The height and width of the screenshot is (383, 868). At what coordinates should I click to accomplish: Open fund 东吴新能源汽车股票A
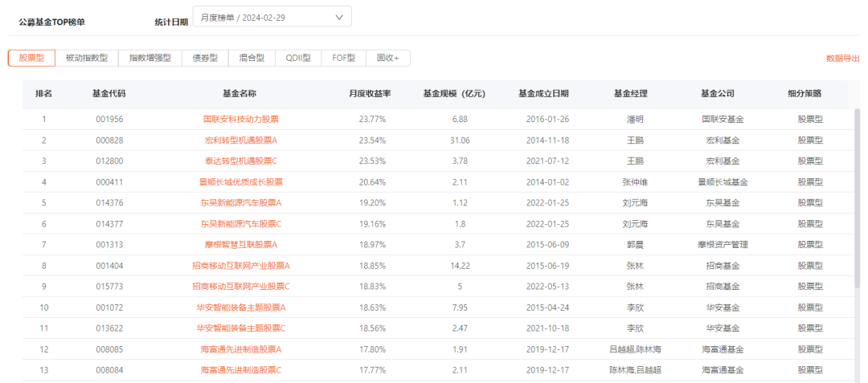tap(241, 203)
